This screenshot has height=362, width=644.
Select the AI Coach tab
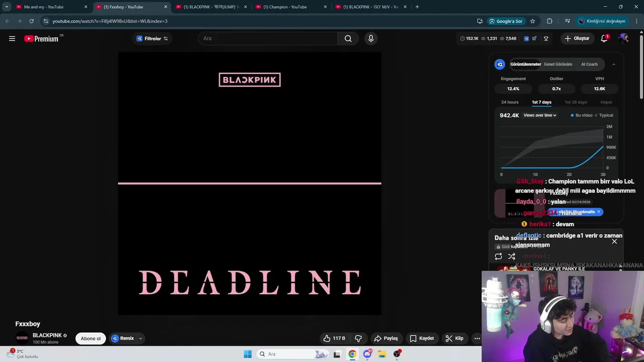pos(589,64)
